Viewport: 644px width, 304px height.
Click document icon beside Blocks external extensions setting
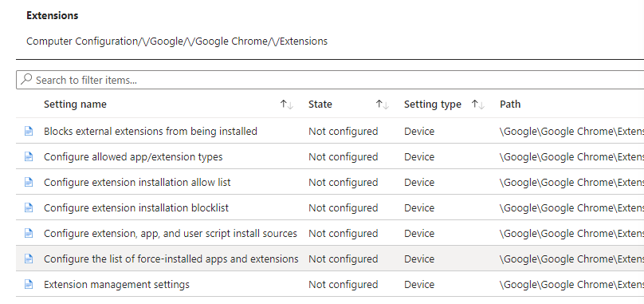(29, 131)
